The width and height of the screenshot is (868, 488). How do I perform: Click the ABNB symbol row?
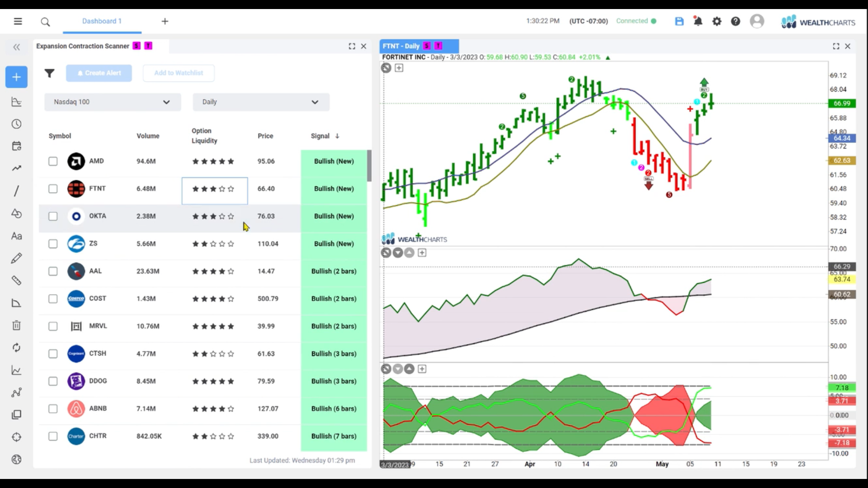[203, 409]
